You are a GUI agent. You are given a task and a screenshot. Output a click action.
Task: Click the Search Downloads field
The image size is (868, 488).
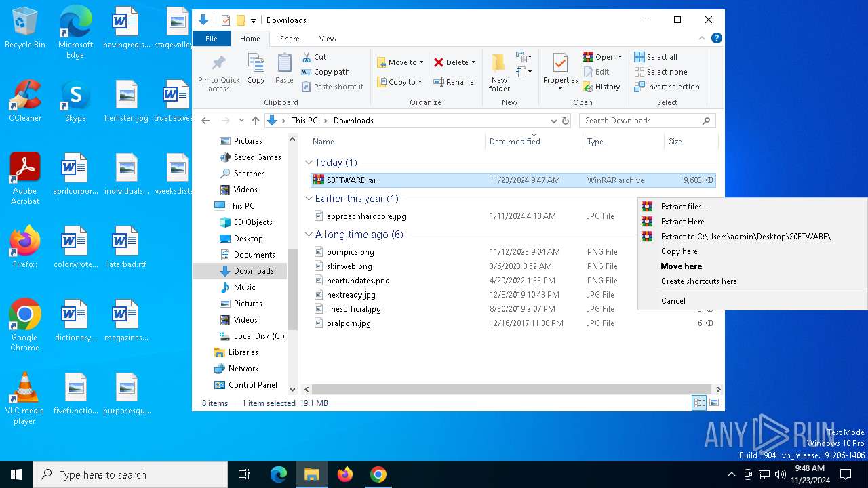click(x=647, y=121)
